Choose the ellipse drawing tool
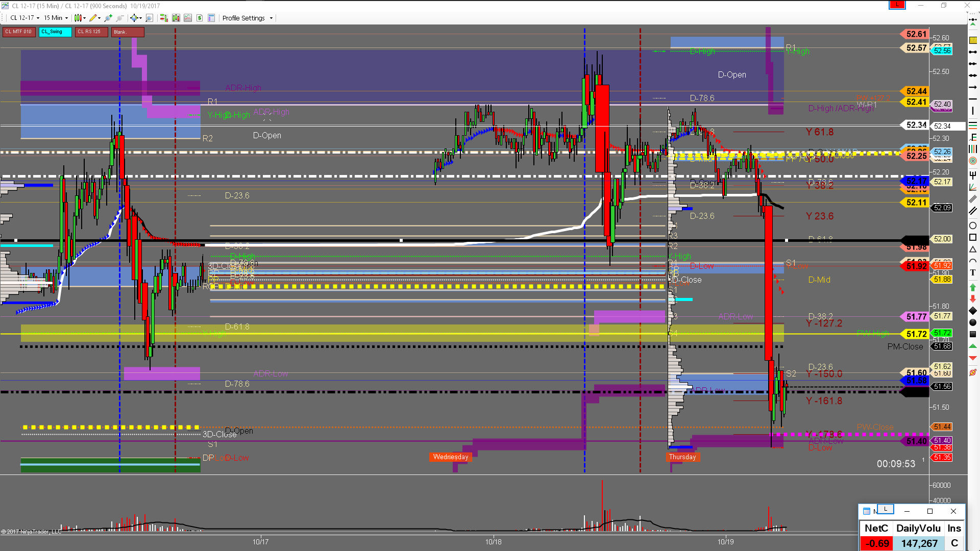The height and width of the screenshot is (551, 980). pyautogui.click(x=973, y=226)
